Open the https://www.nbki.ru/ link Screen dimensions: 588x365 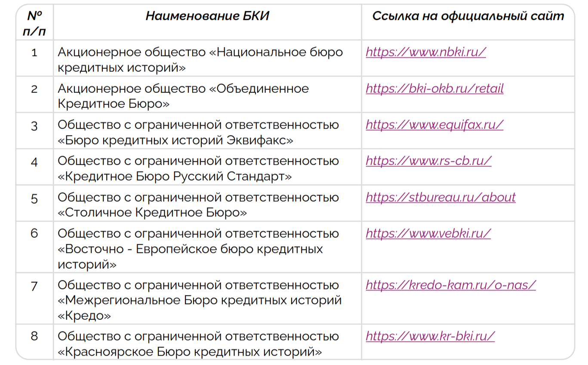coord(425,52)
